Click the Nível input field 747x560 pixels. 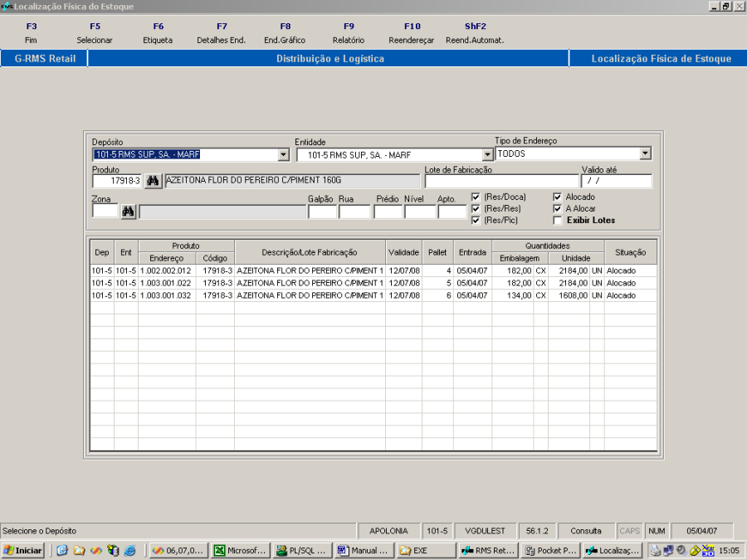point(420,212)
